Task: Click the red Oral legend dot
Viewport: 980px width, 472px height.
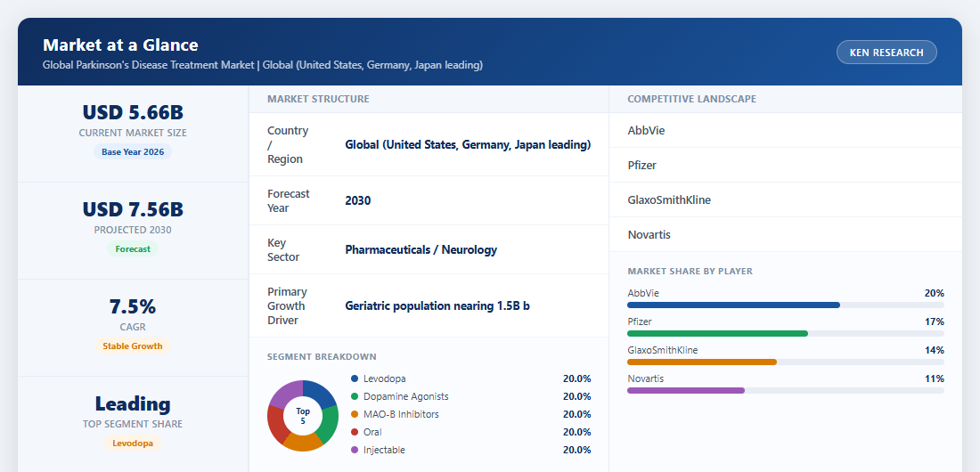Action: pyautogui.click(x=355, y=432)
